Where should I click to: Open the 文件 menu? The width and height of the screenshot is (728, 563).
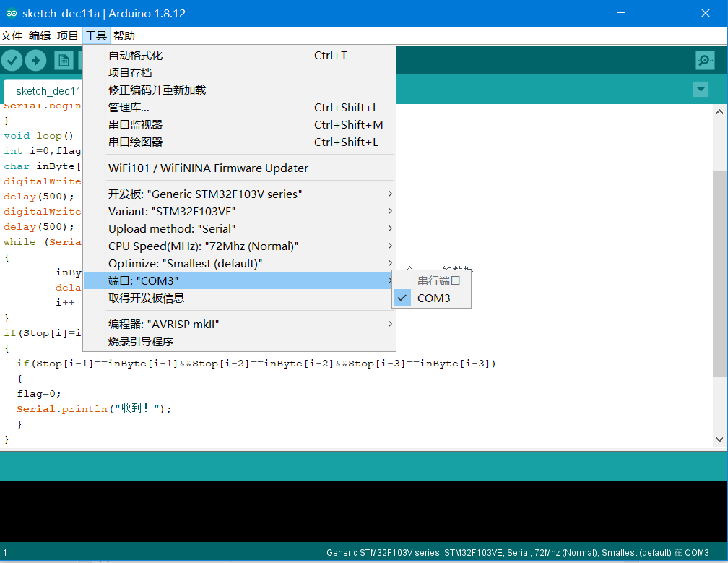click(12, 35)
